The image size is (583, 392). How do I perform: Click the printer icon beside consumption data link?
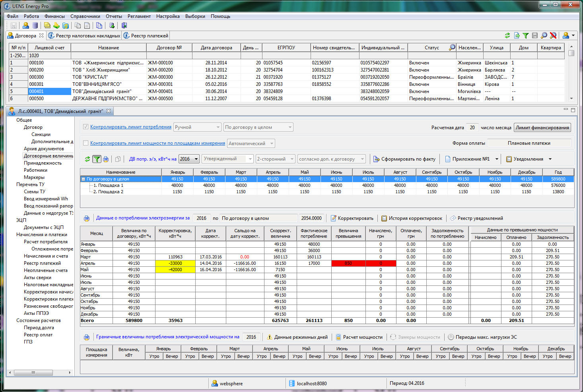86,218
